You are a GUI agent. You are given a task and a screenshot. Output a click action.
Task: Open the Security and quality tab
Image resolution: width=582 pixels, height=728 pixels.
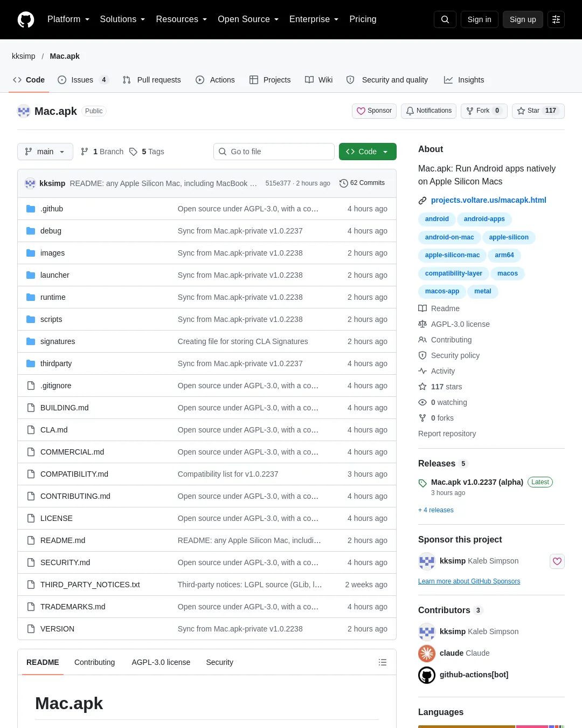pos(387,80)
